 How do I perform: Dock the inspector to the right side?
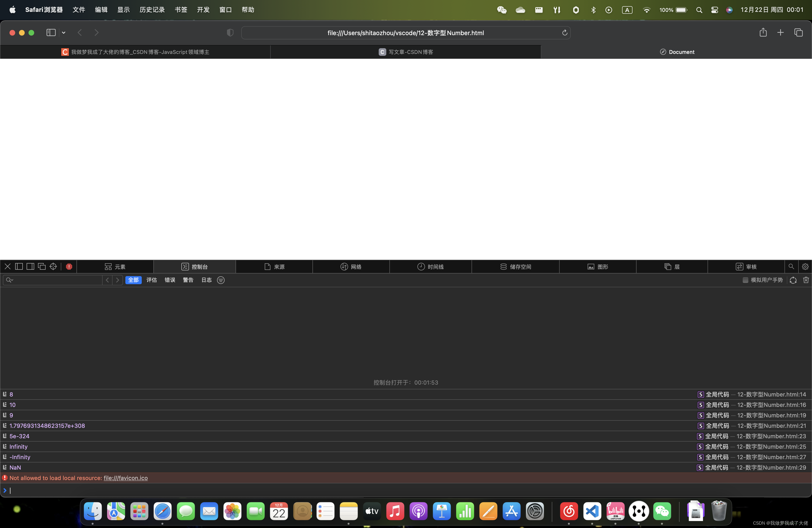coord(30,266)
